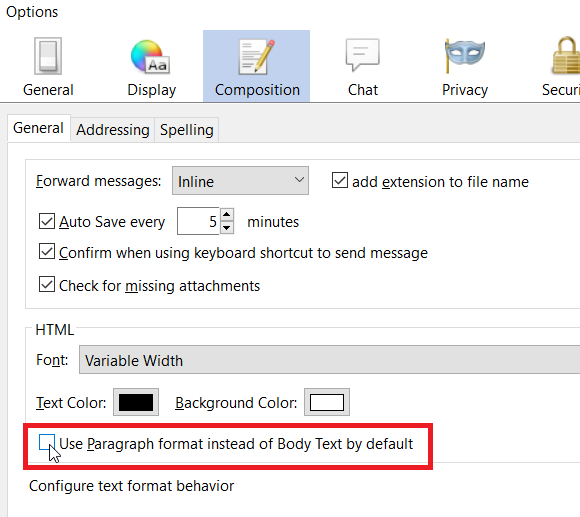Viewport: 580px width, 517px height.
Task: Open the Font Variable Width dropdown
Action: 330,360
